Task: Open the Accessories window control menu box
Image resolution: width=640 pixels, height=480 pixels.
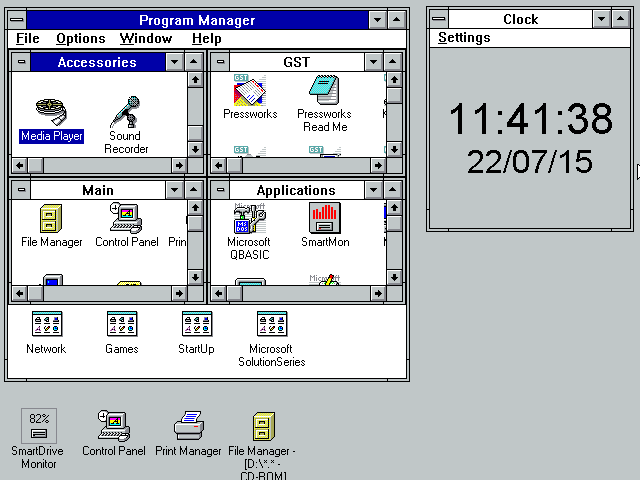Action: 21,62
